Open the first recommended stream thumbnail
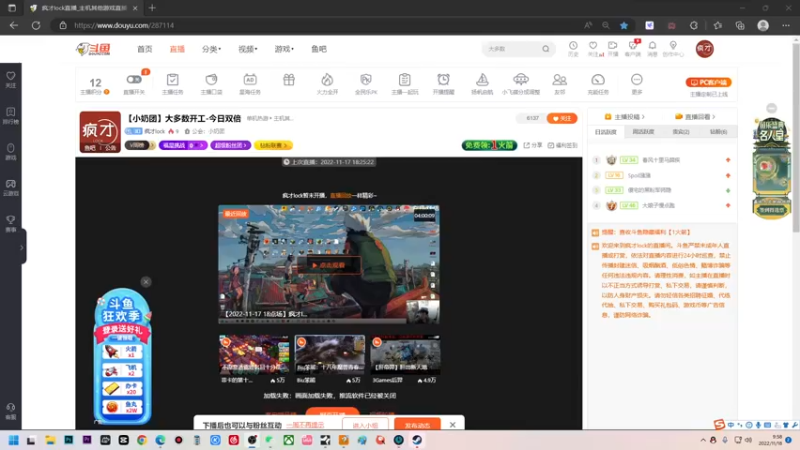The image size is (800, 450). (254, 355)
